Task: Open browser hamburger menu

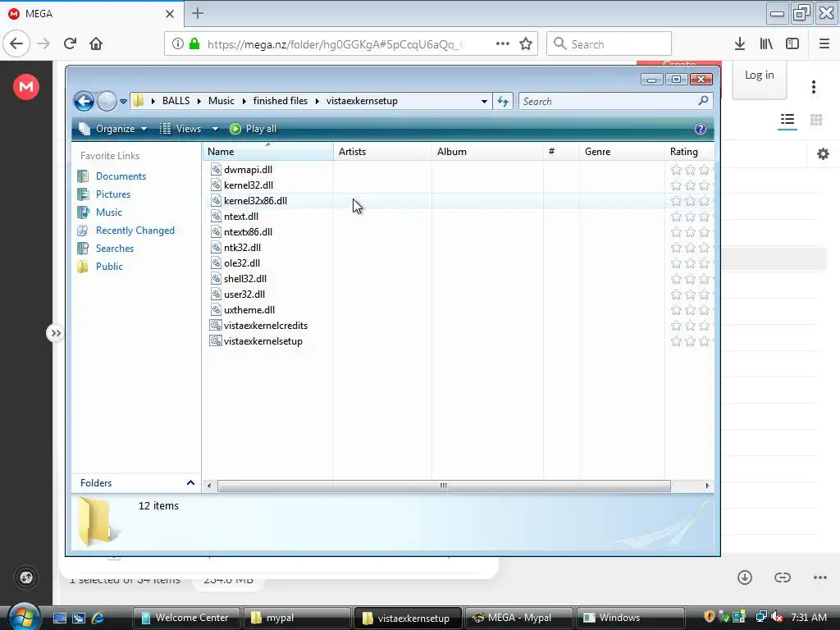Action: click(x=824, y=44)
